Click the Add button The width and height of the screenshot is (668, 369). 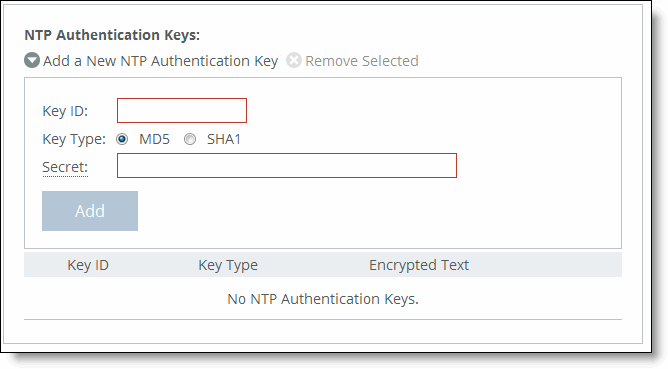point(90,211)
